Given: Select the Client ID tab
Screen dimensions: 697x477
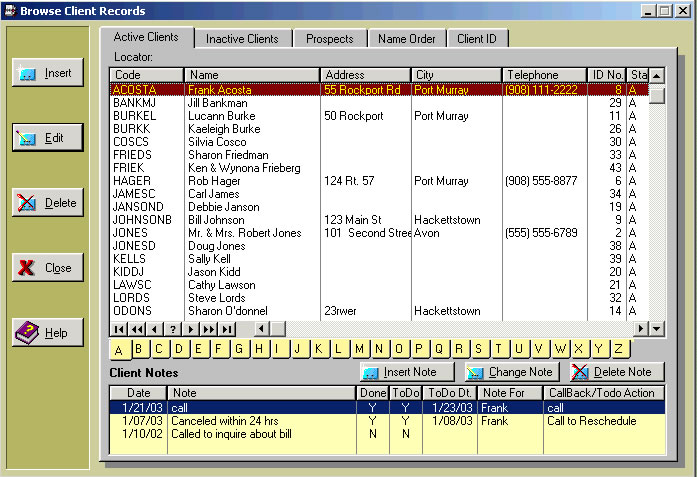Looking at the screenshot, I should 477,39.
